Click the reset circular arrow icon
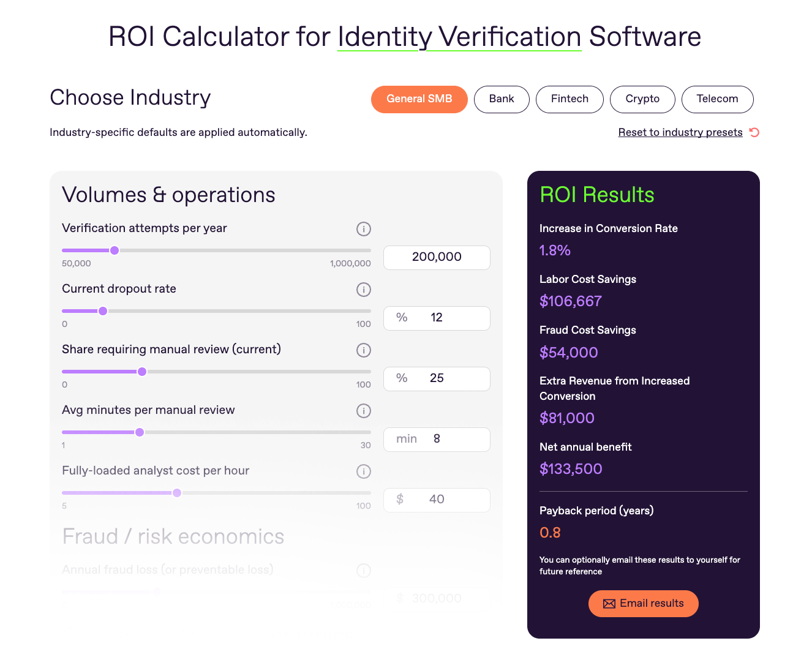 (x=753, y=132)
